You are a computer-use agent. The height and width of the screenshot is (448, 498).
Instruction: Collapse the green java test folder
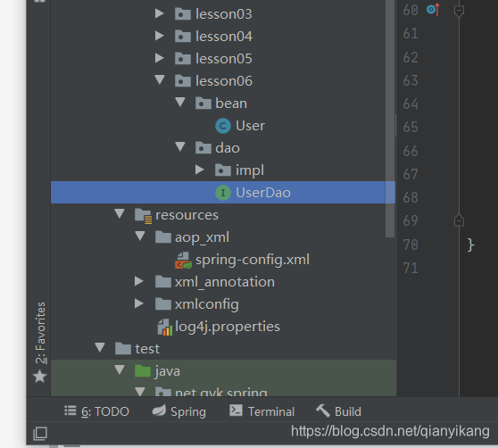point(120,369)
